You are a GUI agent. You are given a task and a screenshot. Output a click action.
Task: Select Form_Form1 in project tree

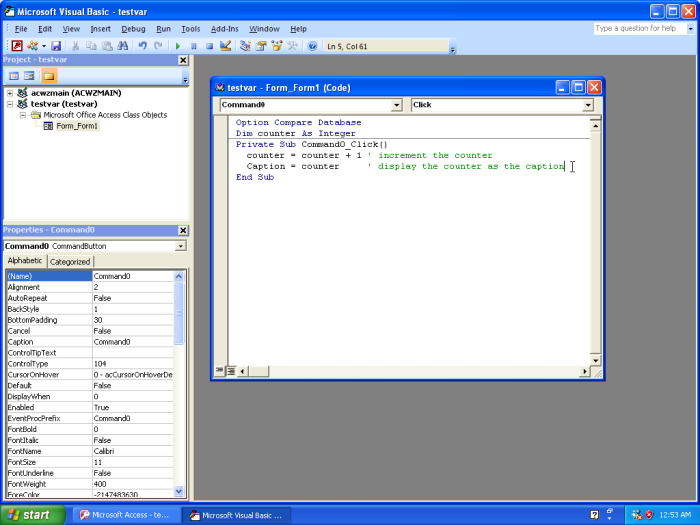click(x=77, y=126)
